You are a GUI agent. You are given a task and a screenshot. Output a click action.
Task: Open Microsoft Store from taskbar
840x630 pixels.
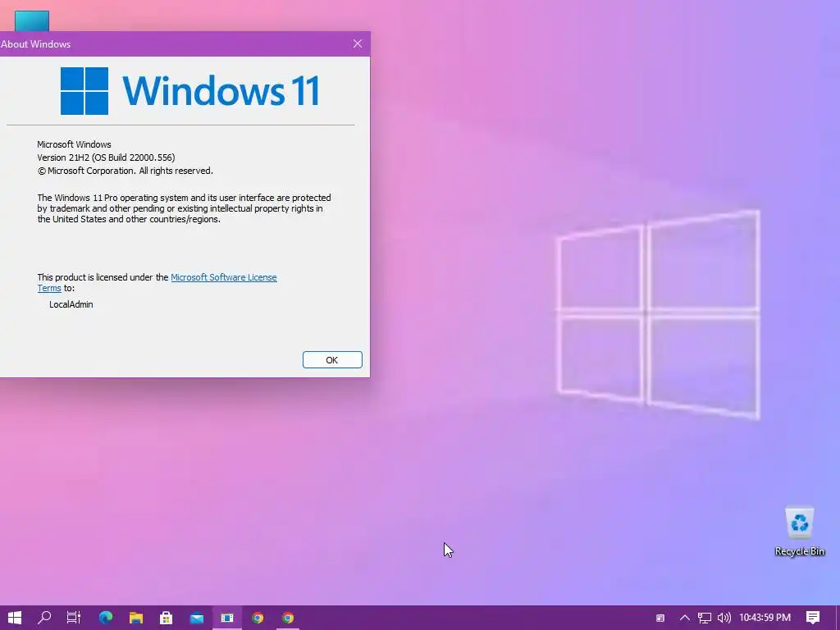[167, 618]
